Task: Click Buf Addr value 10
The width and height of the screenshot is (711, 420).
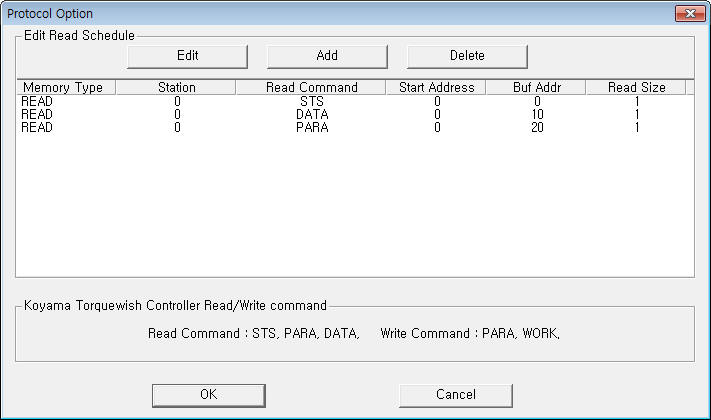Action: coord(537,114)
